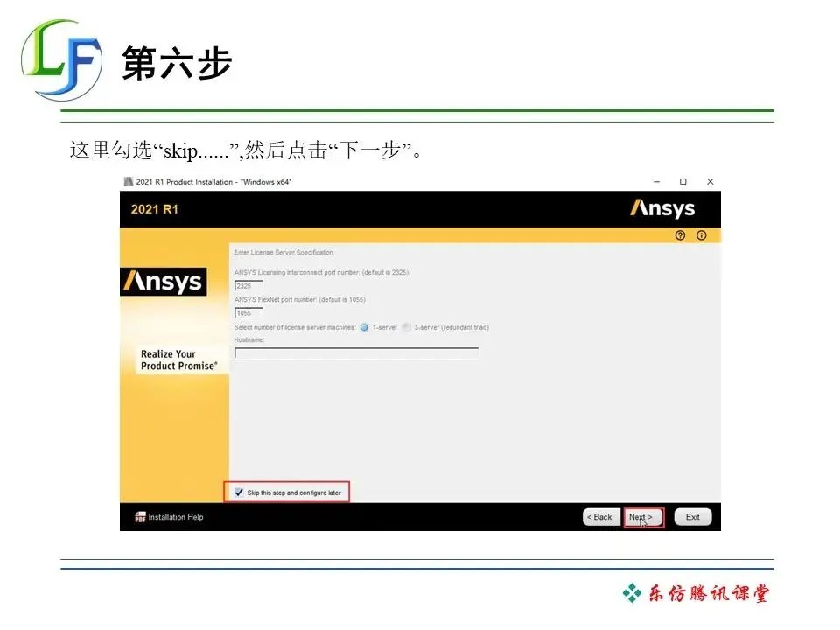Click the interconnect port number field 2325
The height and width of the screenshot is (630, 840).
(248, 285)
